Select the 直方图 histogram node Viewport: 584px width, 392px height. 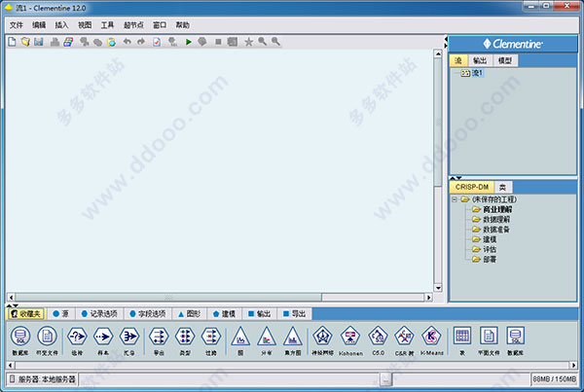[x=293, y=340]
